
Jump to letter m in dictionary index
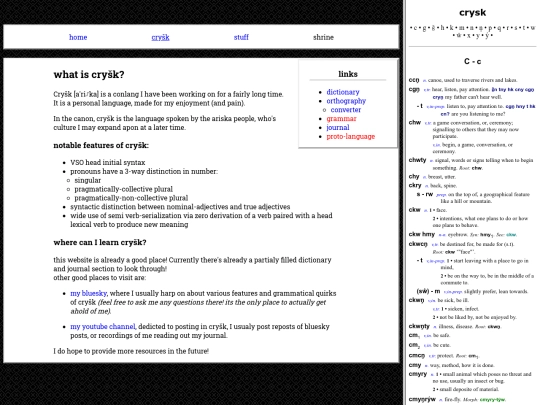461,28
